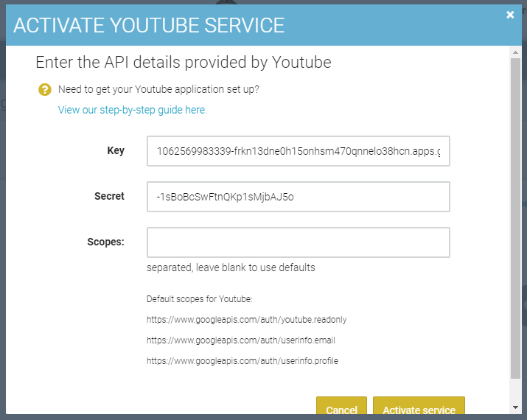The image size is (527, 420).
Task: Click the 'Enter the API details' heading
Action: [184, 63]
